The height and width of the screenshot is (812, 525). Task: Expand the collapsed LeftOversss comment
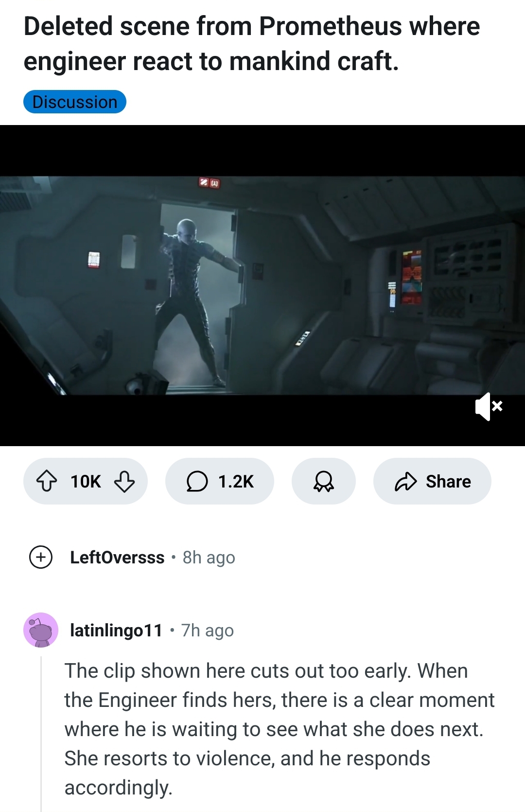click(x=41, y=557)
